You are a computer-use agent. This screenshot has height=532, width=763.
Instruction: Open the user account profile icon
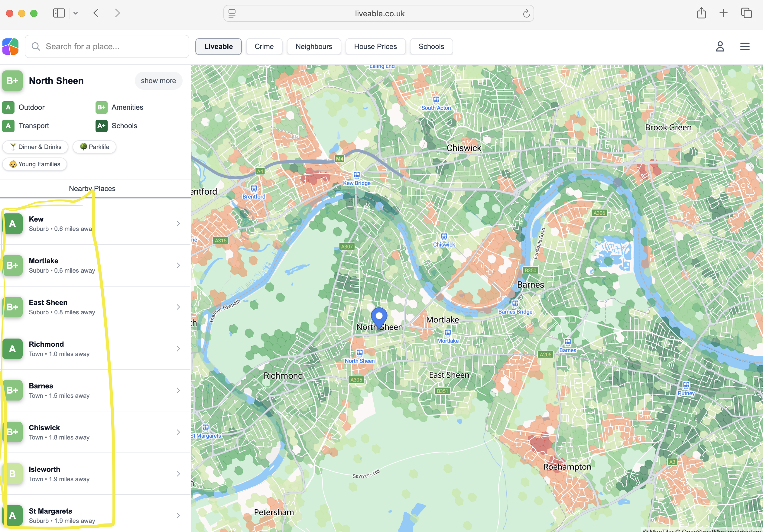(720, 47)
